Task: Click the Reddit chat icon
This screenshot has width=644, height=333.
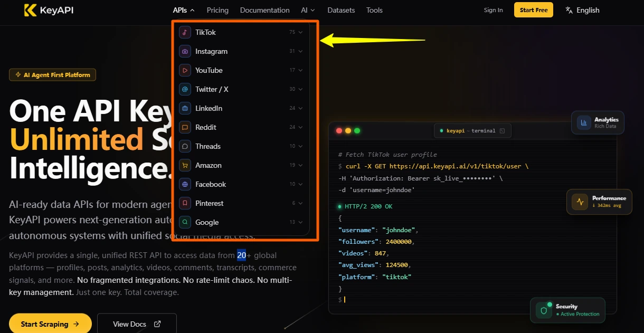Action: [185, 127]
